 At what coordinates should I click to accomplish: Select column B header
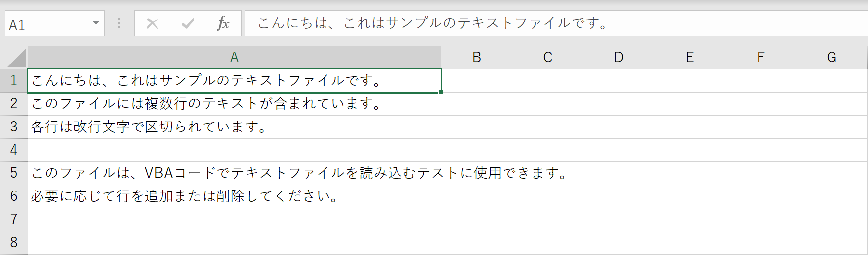pos(477,58)
